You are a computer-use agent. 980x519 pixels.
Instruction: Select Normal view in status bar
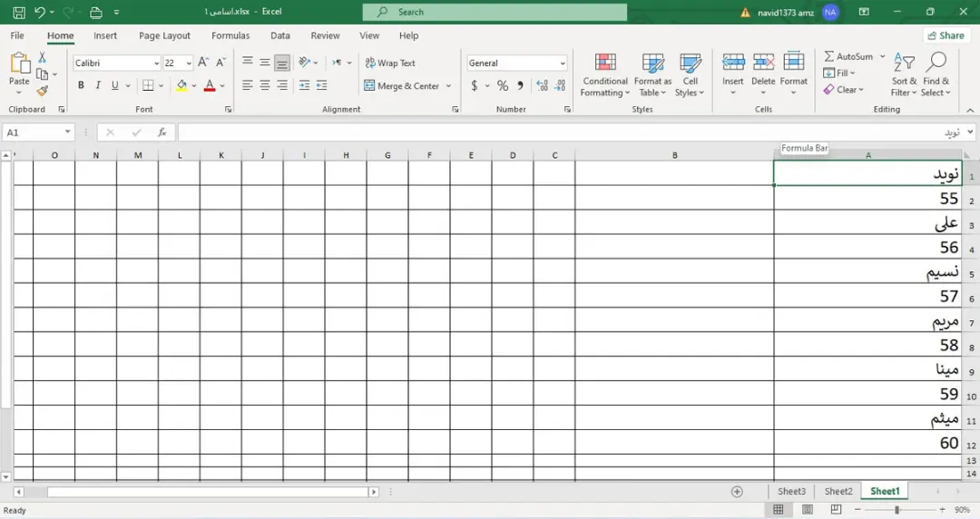[779, 510]
